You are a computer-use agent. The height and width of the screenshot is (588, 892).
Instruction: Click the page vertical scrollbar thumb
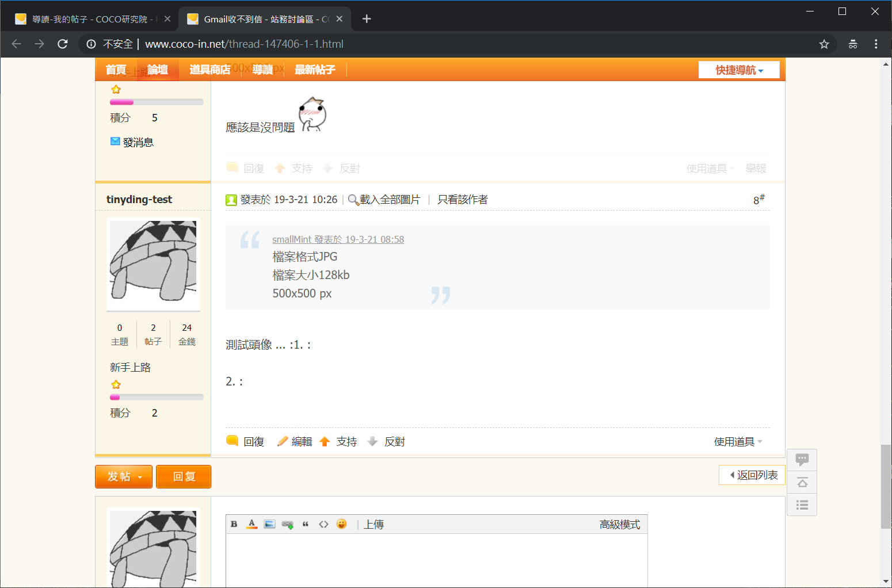[x=886, y=486]
